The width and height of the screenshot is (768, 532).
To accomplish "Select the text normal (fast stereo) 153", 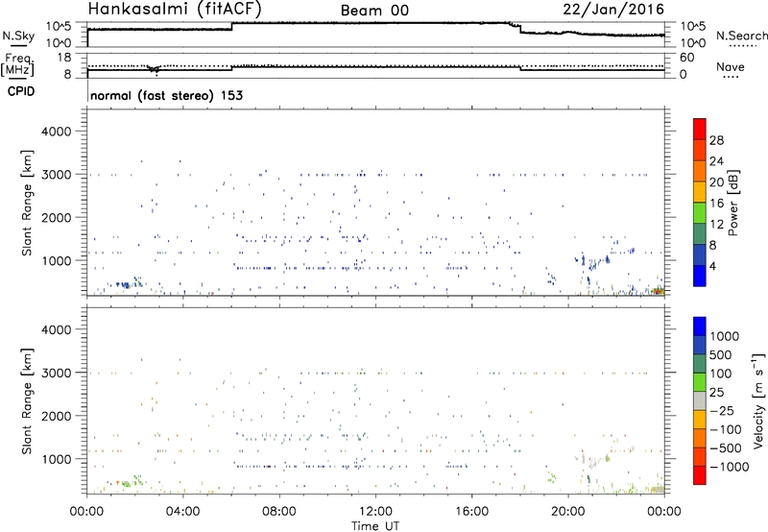I will click(166, 95).
